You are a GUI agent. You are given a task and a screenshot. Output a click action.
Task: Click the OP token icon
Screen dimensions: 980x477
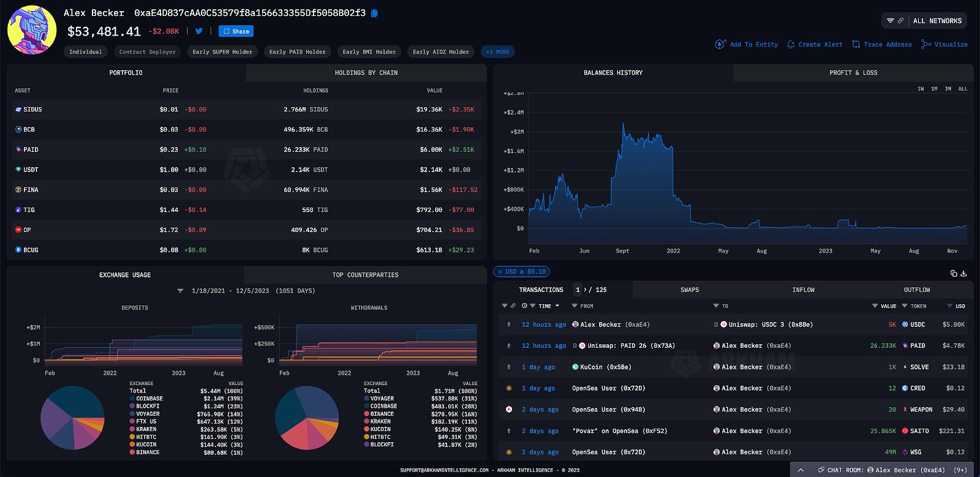(18, 230)
